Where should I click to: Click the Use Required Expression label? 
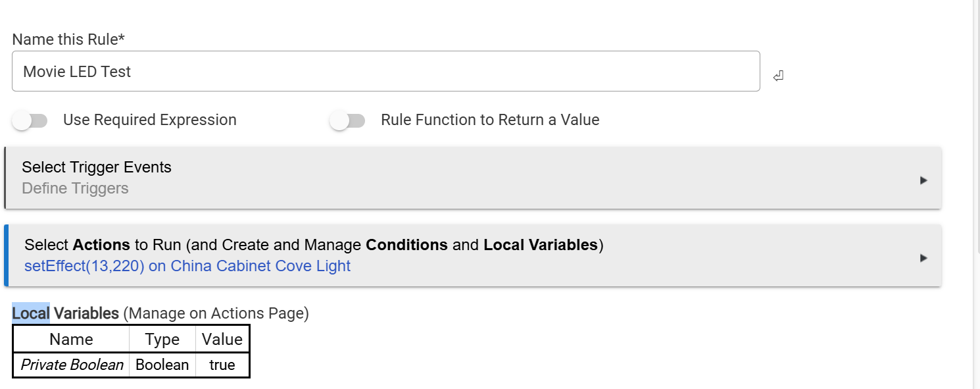point(150,120)
